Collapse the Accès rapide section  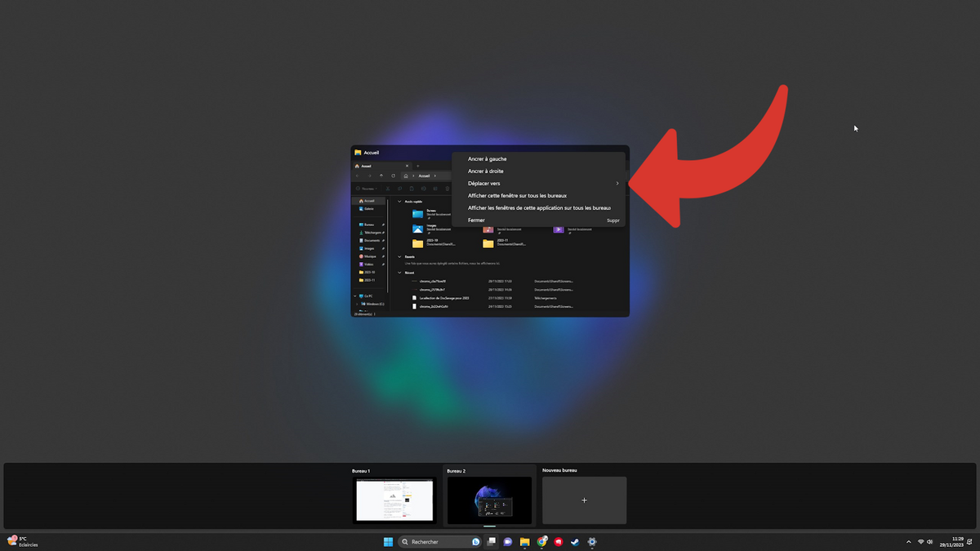[x=399, y=202]
